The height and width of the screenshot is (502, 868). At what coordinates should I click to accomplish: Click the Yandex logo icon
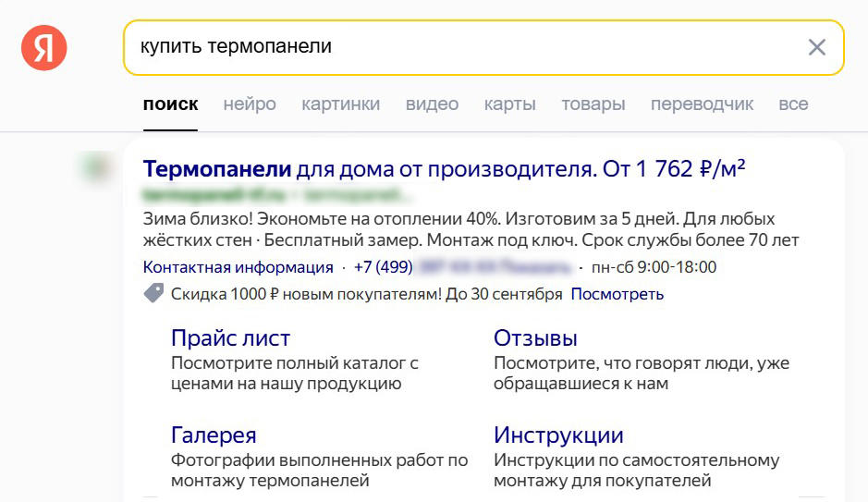click(x=43, y=47)
